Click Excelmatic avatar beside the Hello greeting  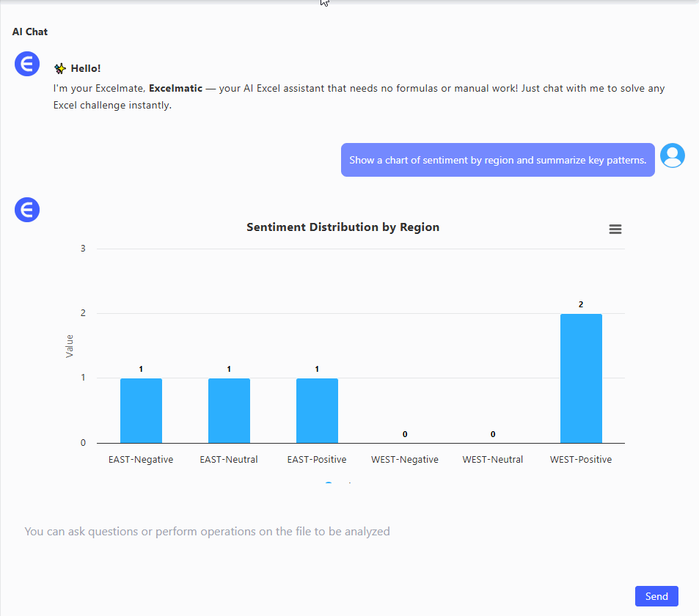tap(27, 64)
